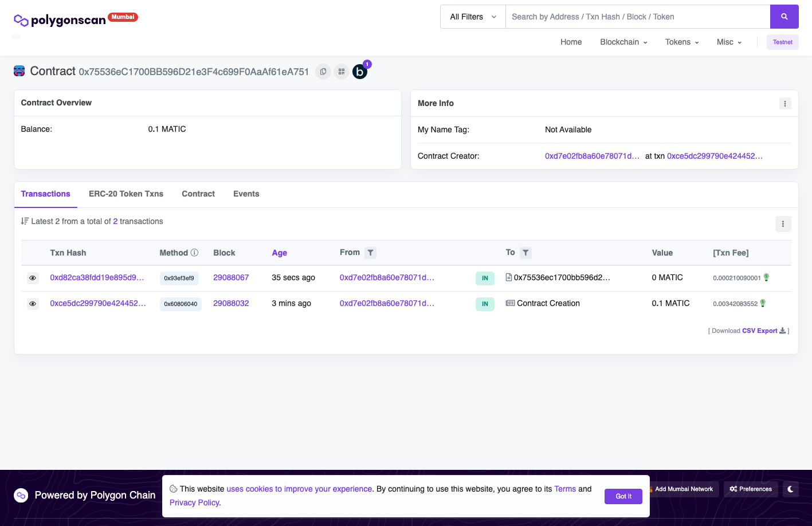This screenshot has height=526, width=812.
Task: Open contract creator address 0xd7e02fb8a60e78071d
Action: click(592, 156)
